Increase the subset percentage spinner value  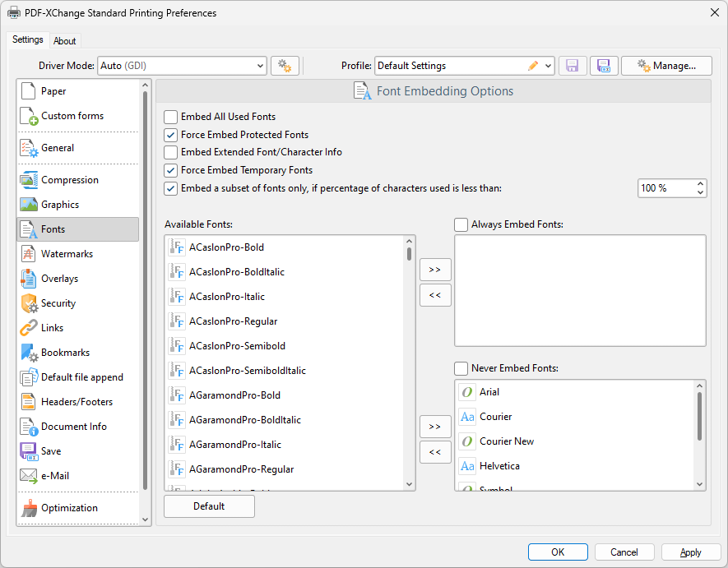(700, 184)
